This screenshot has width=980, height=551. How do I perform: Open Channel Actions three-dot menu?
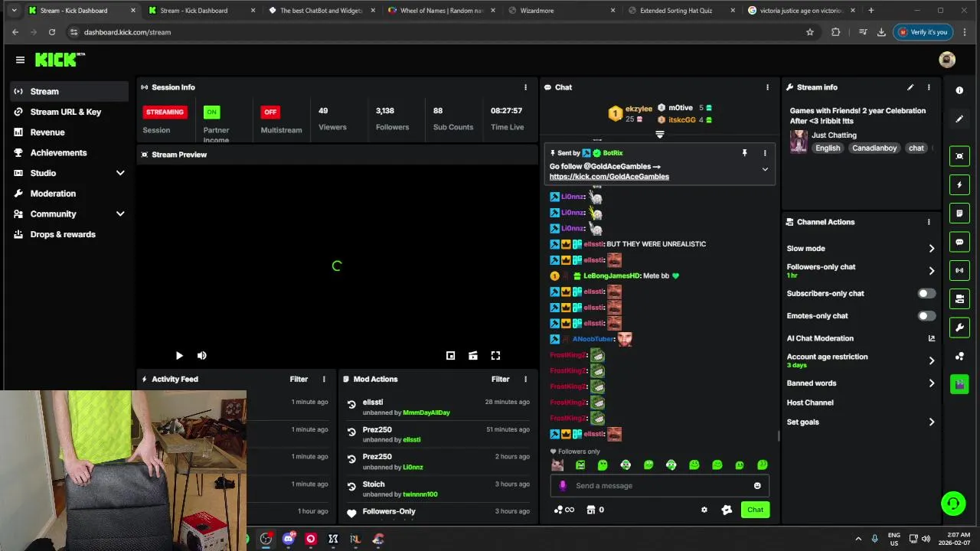(929, 222)
